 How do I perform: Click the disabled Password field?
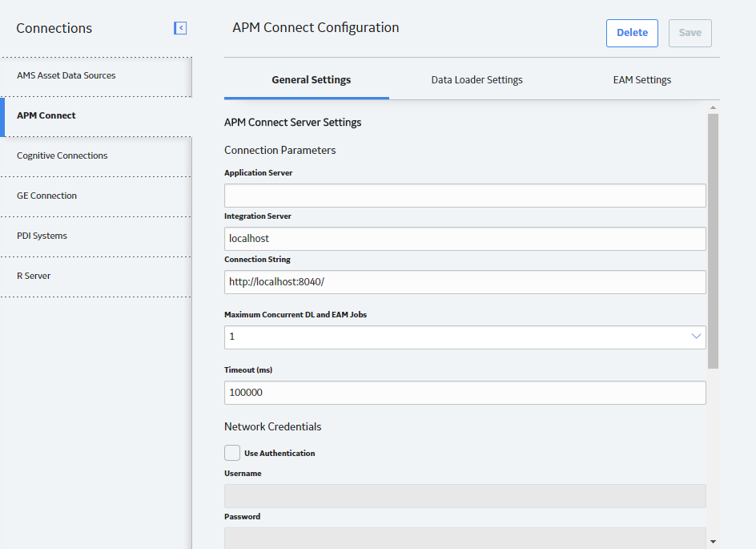point(464,538)
